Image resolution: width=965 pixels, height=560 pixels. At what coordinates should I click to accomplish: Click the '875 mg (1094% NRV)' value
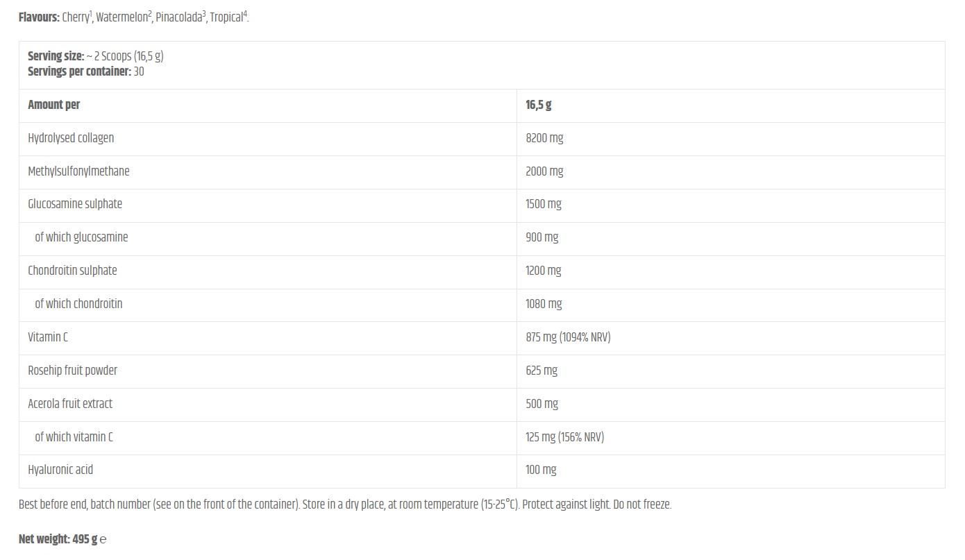pyautogui.click(x=568, y=337)
